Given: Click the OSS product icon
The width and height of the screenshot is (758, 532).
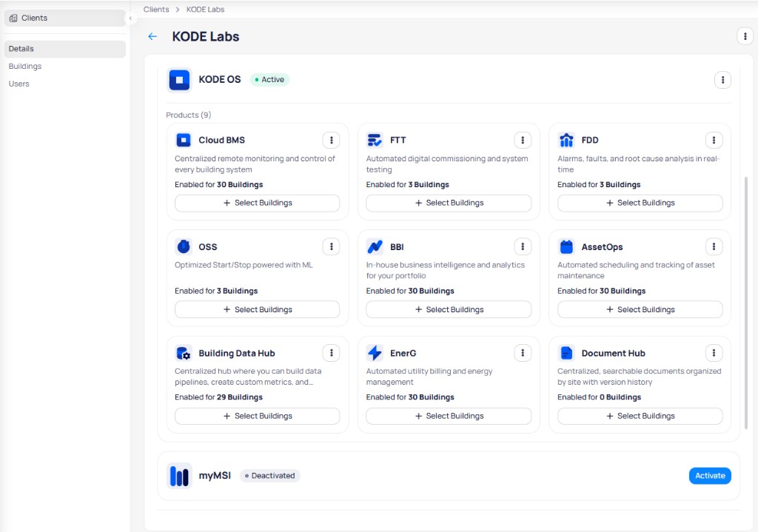Looking at the screenshot, I should [x=184, y=246].
